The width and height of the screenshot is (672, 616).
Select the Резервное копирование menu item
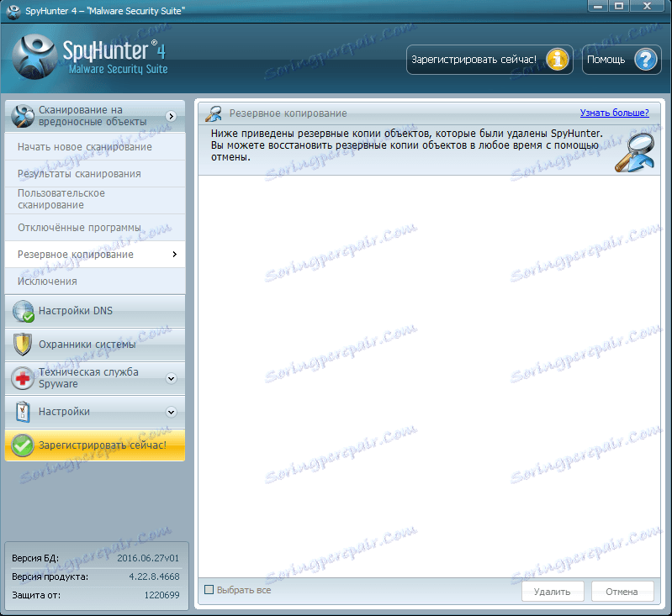[x=95, y=255]
